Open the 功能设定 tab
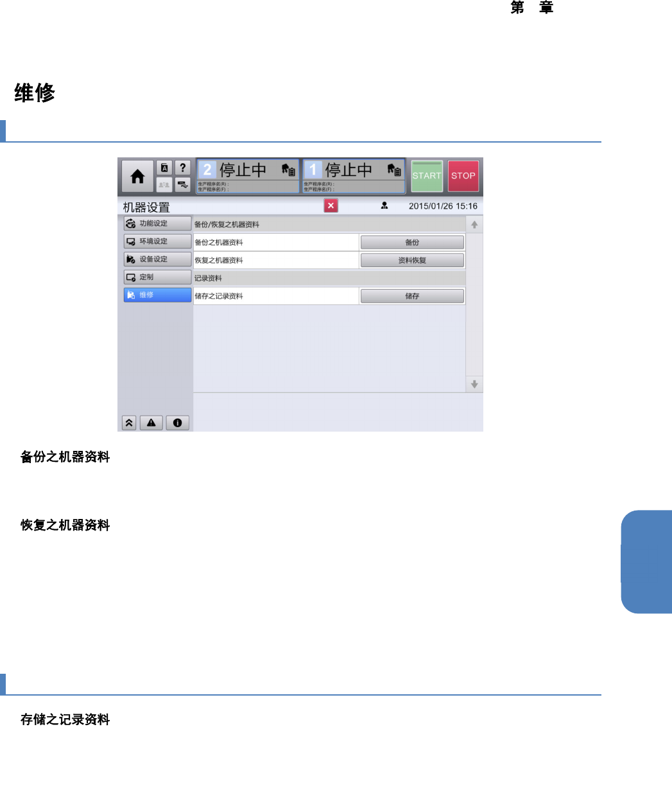 [x=157, y=224]
